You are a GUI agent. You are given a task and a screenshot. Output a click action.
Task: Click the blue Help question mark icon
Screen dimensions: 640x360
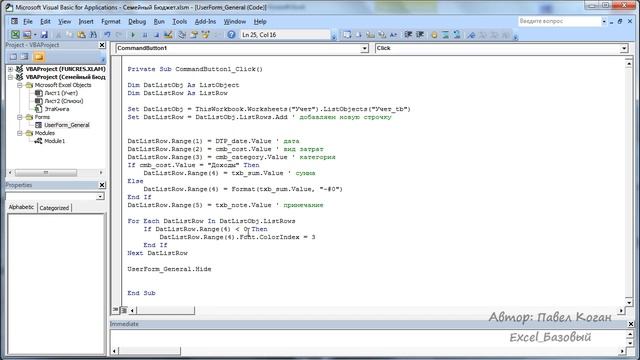tap(231, 35)
